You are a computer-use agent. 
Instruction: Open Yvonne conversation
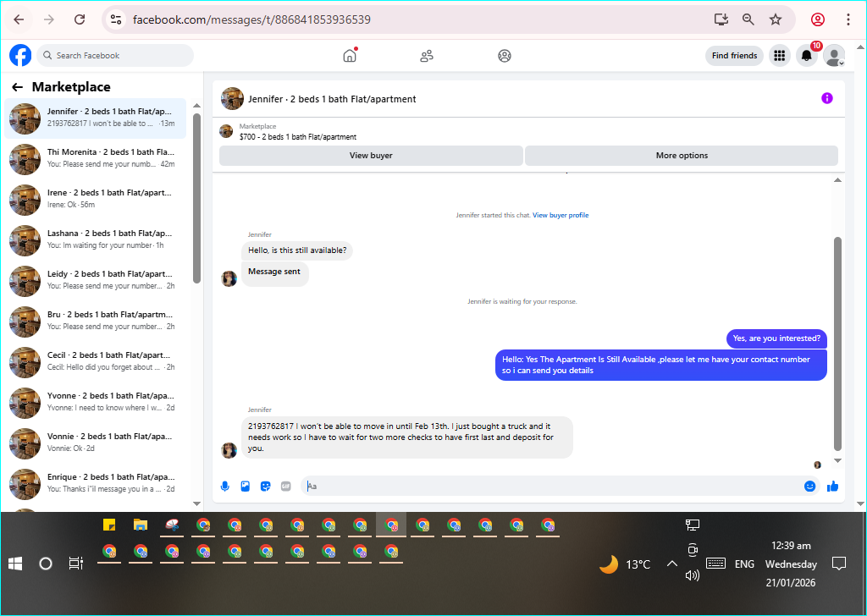[95, 403]
